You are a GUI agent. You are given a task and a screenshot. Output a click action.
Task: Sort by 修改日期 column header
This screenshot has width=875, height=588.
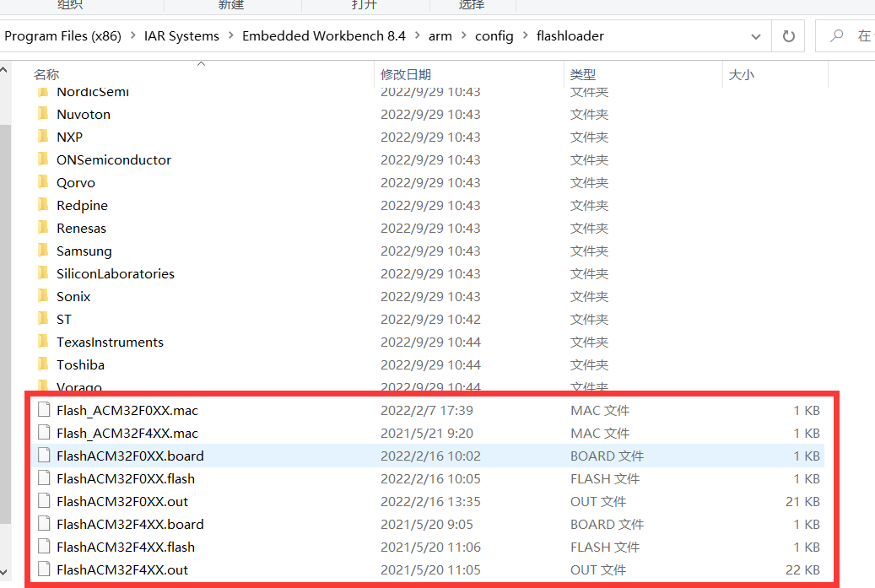[x=406, y=75]
